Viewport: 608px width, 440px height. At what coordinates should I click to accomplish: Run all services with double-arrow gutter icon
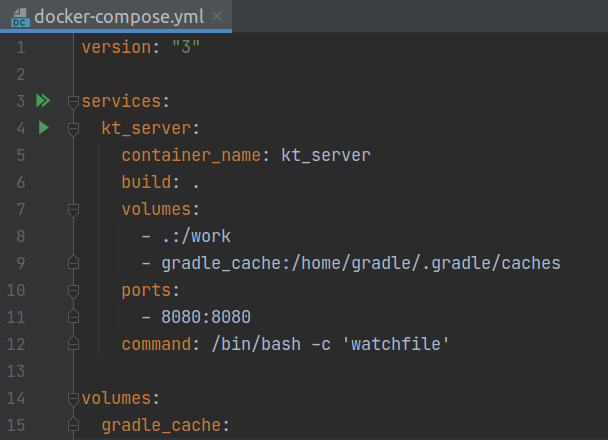pyautogui.click(x=42, y=101)
